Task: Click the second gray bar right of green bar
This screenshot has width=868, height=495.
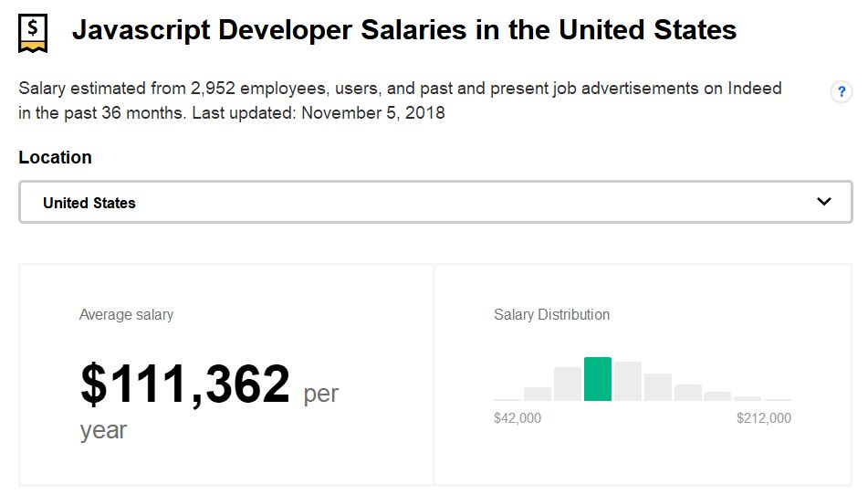Action: [657, 387]
